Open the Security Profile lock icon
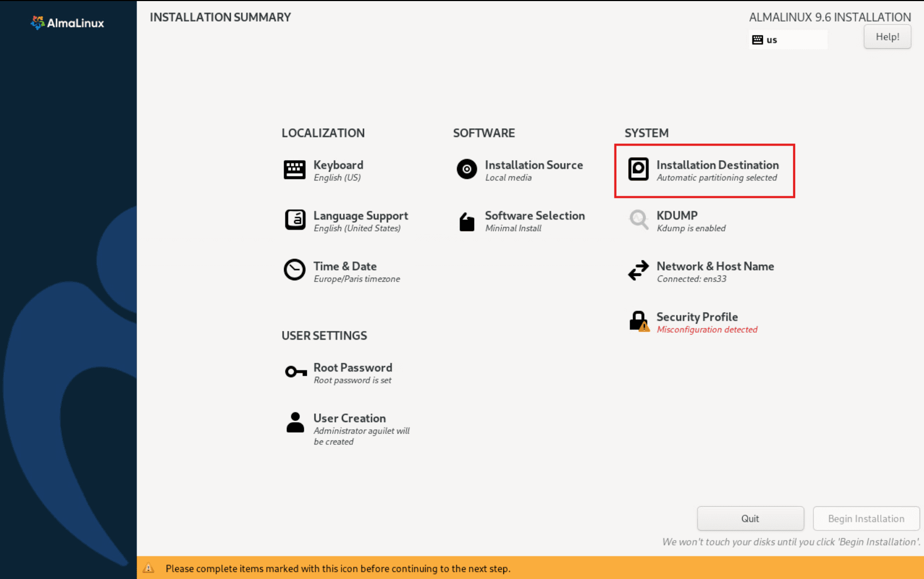 click(x=639, y=321)
